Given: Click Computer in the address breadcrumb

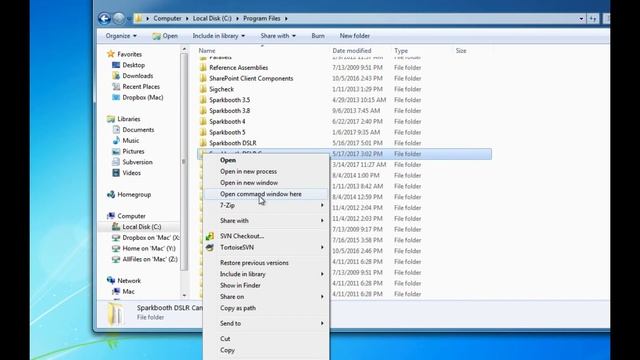Looking at the screenshot, I should [167, 18].
